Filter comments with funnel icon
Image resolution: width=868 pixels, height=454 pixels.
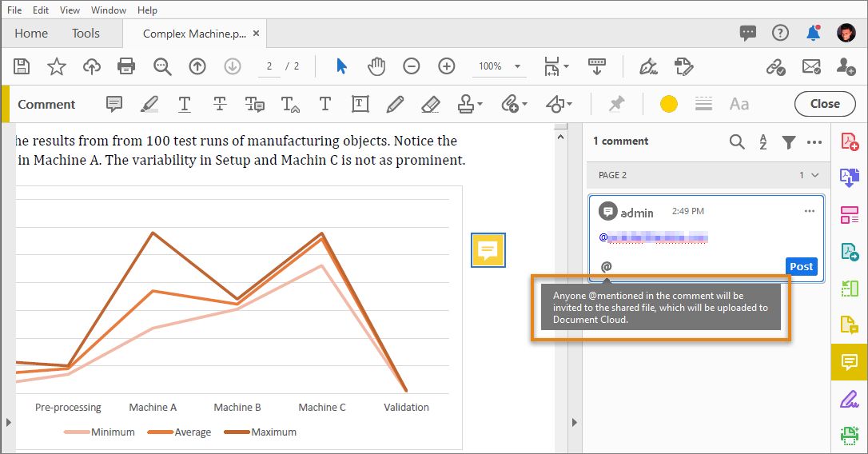[789, 142]
